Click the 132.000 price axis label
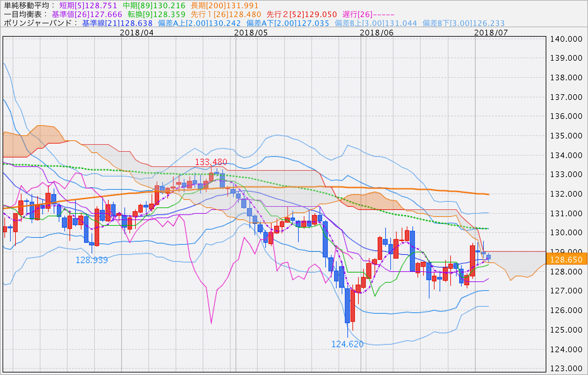This screenshot has height=375, width=588. pos(566,194)
